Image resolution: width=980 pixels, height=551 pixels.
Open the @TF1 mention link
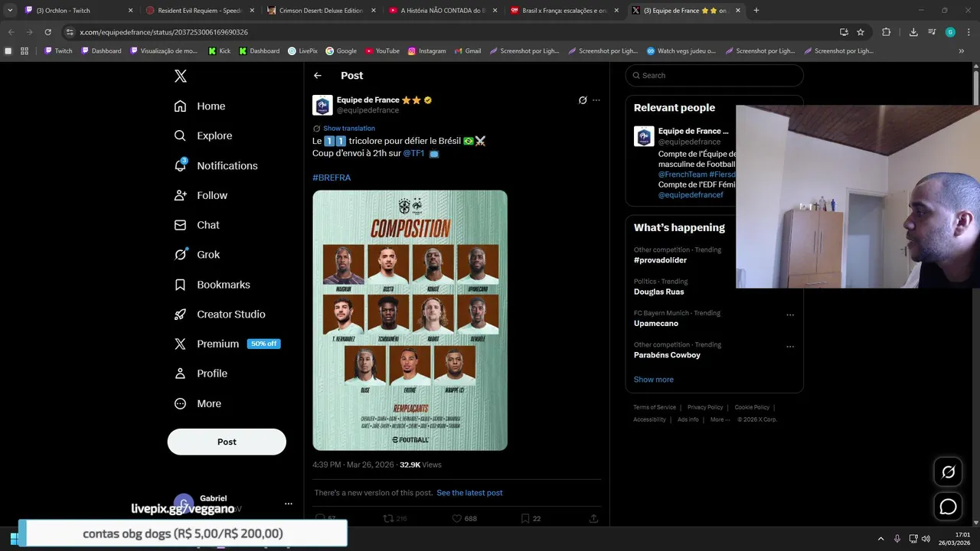point(413,153)
